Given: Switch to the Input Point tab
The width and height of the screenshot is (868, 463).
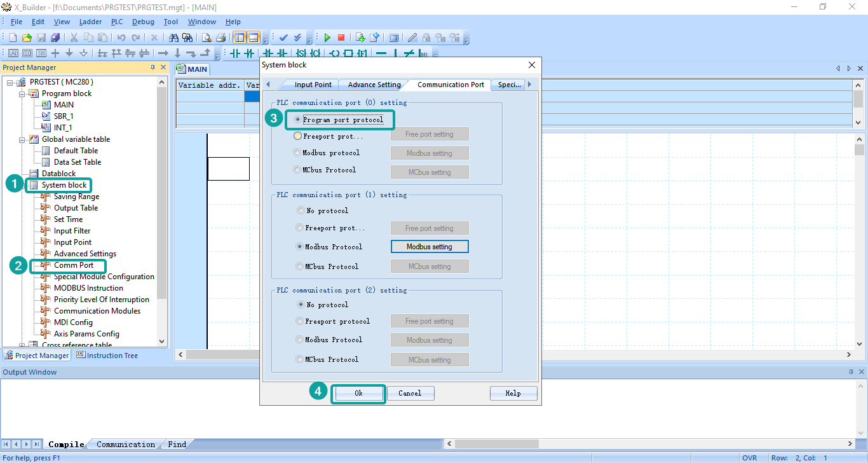Looking at the screenshot, I should pos(313,85).
